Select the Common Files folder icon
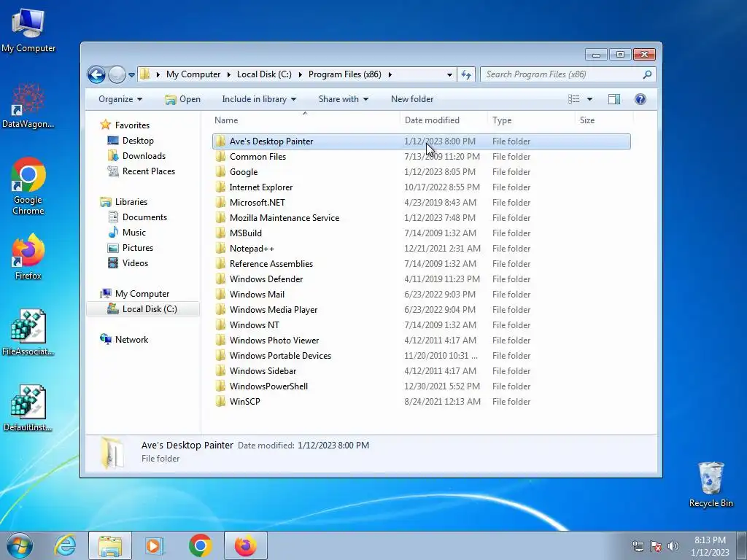This screenshot has height=560, width=747. pos(220,157)
